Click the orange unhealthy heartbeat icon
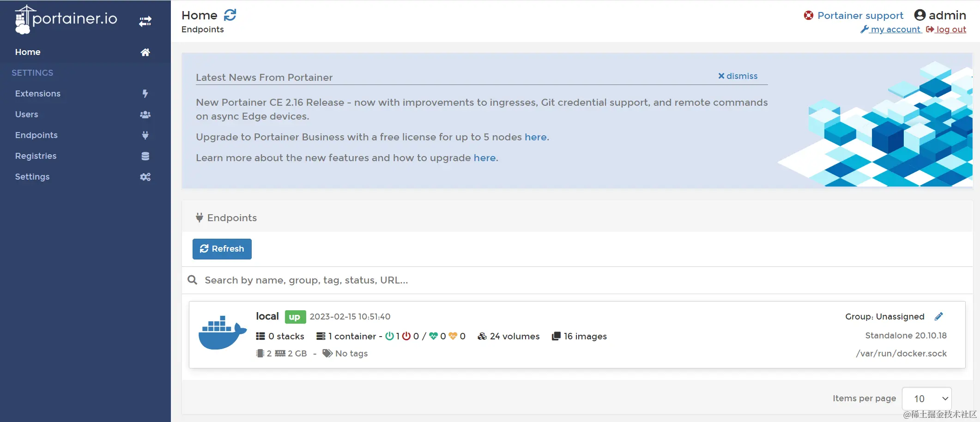Image resolution: width=980 pixels, height=422 pixels. 453,336
